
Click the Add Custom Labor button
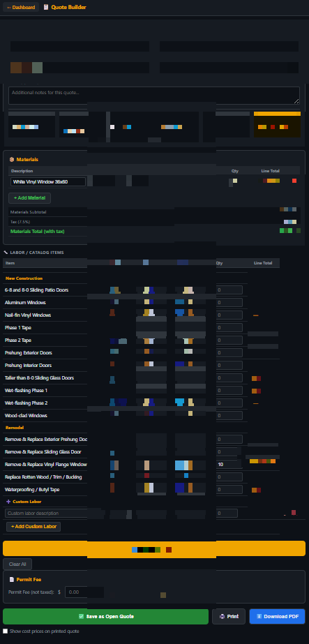coord(33,527)
